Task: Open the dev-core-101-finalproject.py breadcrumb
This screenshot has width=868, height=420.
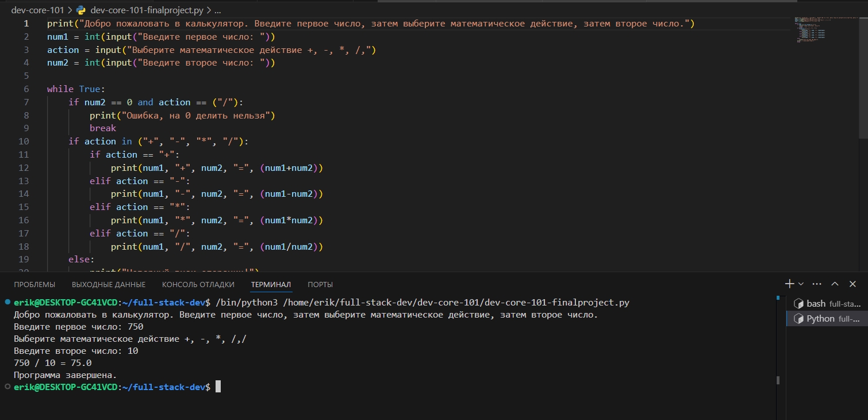Action: pyautogui.click(x=147, y=10)
